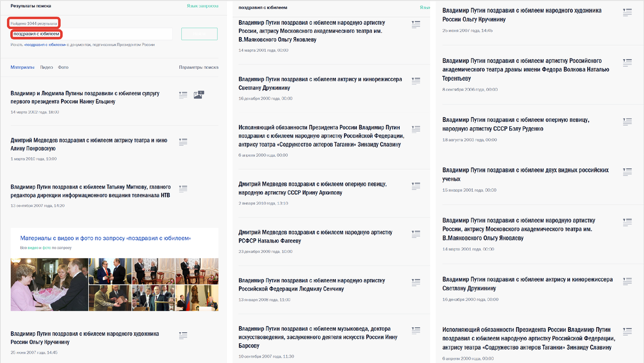Open result about Людмила Сенчина
This screenshot has height=363, width=644.
click(x=312, y=285)
